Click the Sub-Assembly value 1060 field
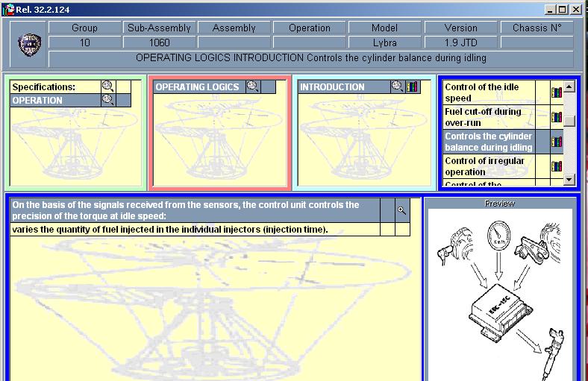 coord(159,42)
